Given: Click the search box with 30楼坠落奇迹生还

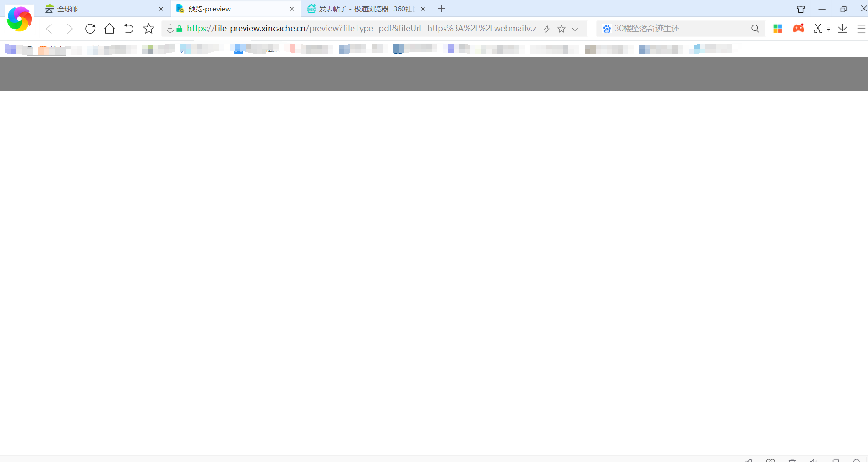Looking at the screenshot, I should coord(680,29).
